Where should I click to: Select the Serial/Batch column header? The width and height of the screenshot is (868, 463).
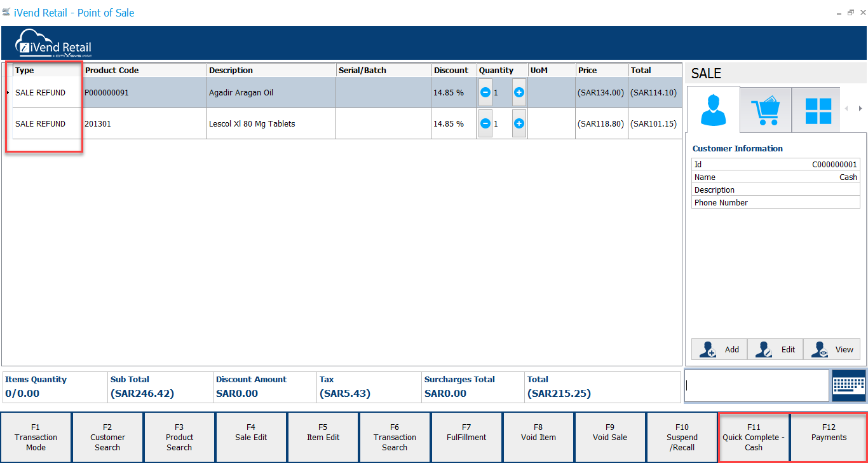click(x=384, y=71)
